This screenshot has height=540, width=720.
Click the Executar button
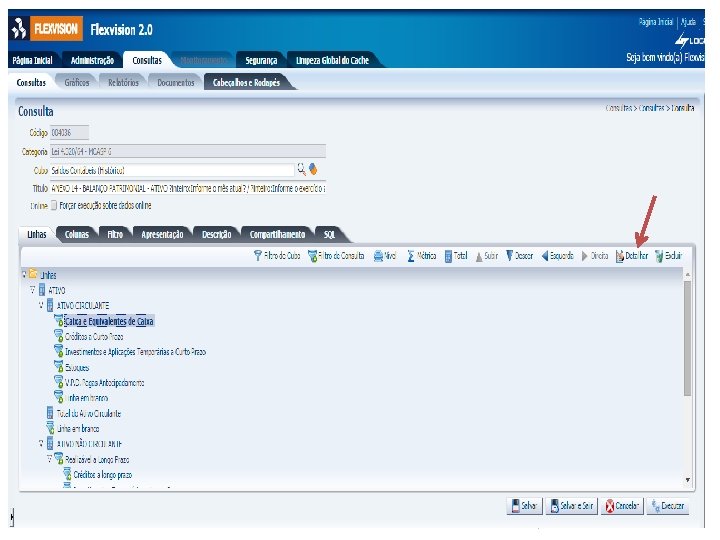668,506
